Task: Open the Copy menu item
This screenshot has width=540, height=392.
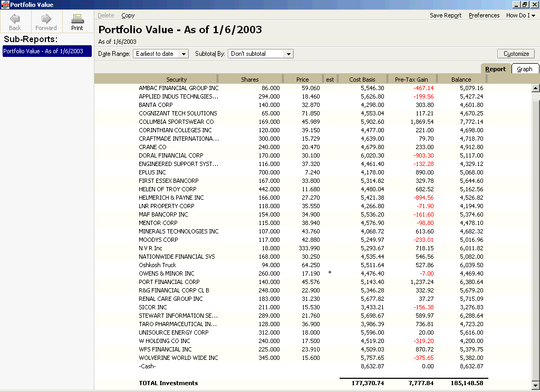Action: [128, 15]
